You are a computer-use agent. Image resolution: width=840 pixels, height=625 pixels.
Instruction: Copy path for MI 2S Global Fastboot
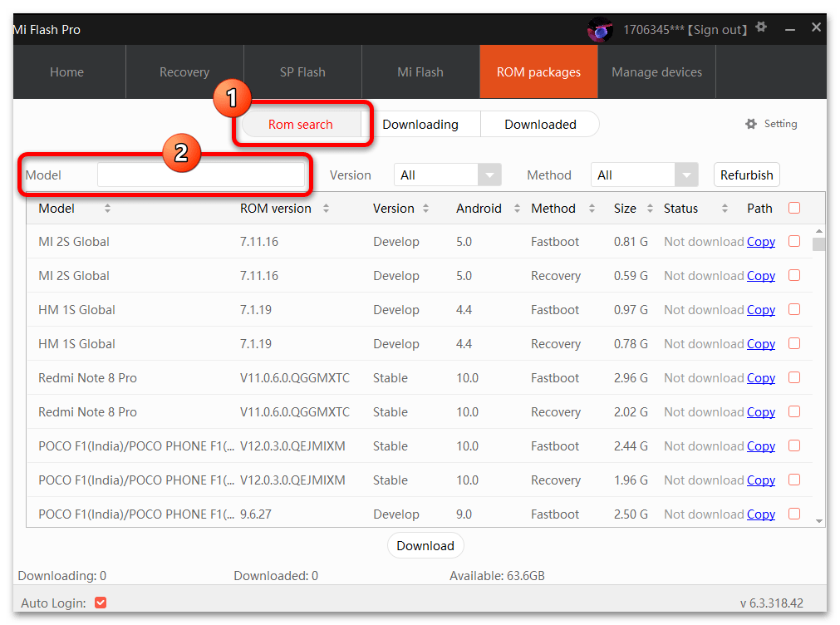(761, 242)
